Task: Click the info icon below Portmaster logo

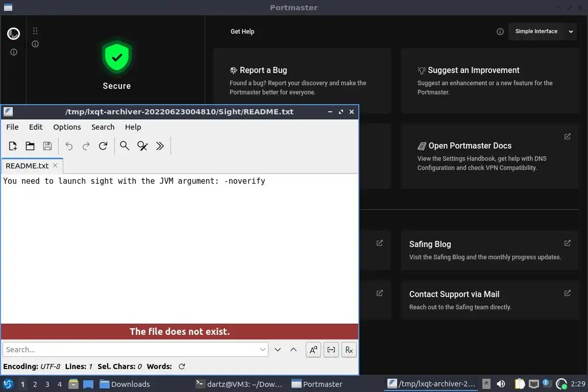Action: point(13,52)
